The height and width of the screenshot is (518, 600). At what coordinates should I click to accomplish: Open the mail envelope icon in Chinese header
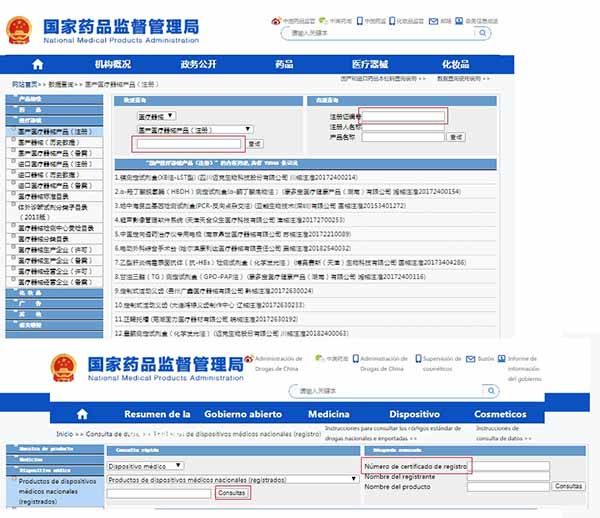click(x=433, y=21)
